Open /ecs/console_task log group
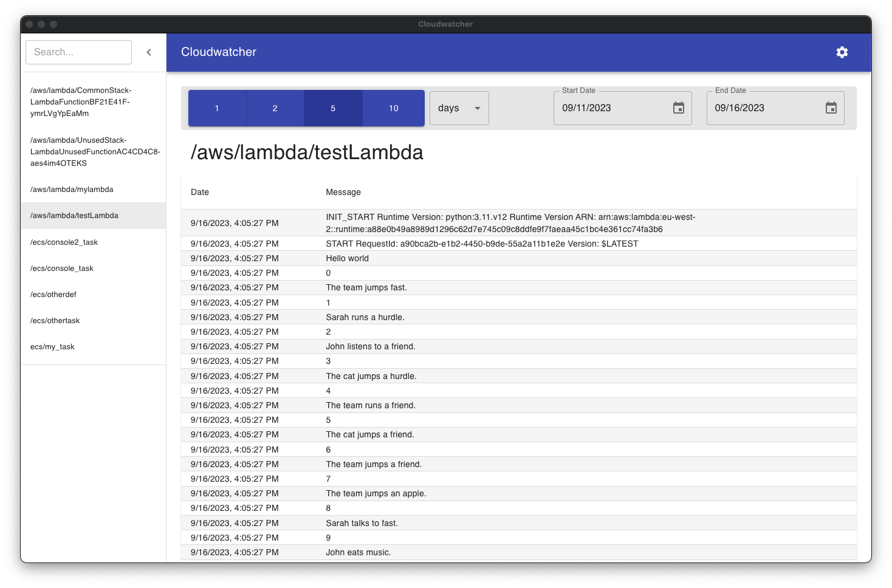 [93, 268]
